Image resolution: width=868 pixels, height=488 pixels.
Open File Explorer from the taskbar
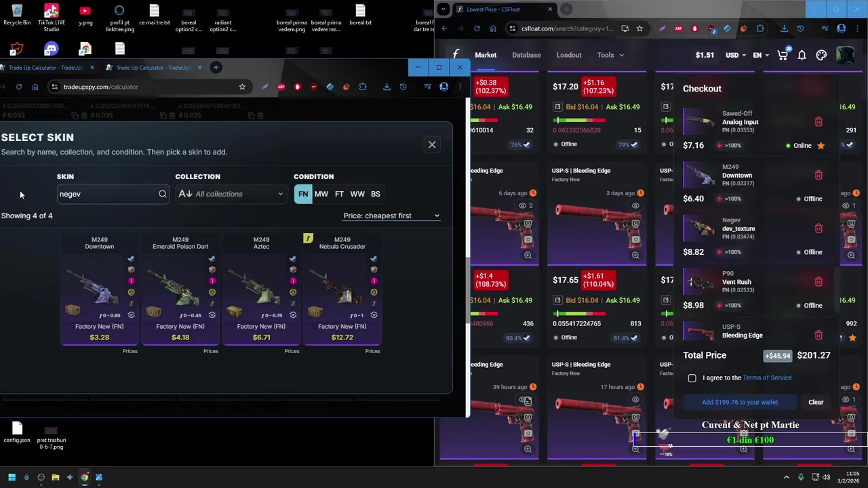click(56, 477)
